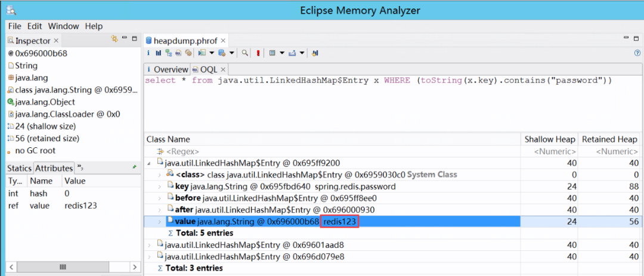
Task: Click the compare tables chart icon
Action: 315,53
